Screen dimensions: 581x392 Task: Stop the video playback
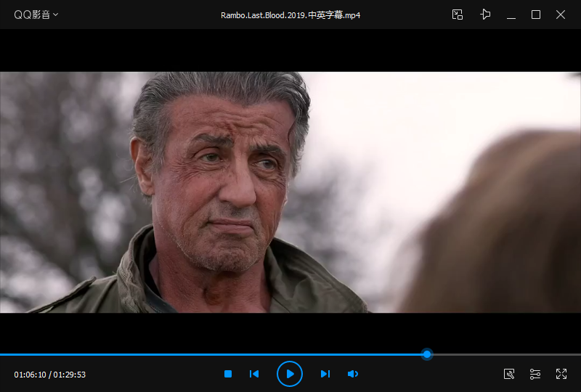click(228, 374)
